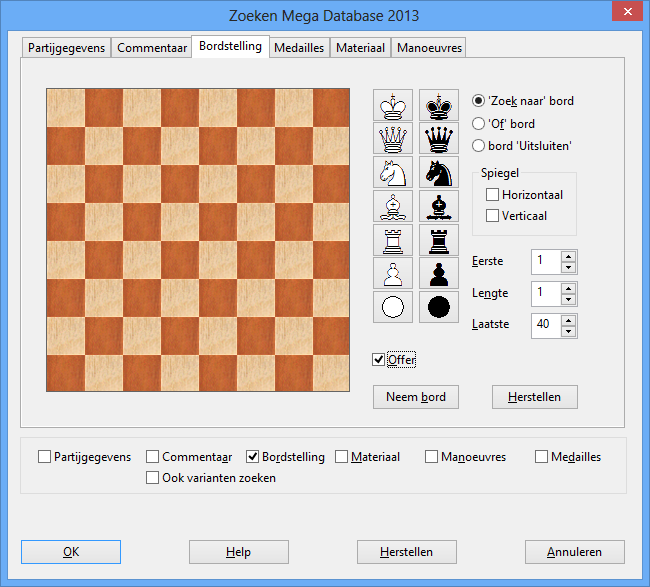
Task: Select the white king piece
Action: click(393, 105)
